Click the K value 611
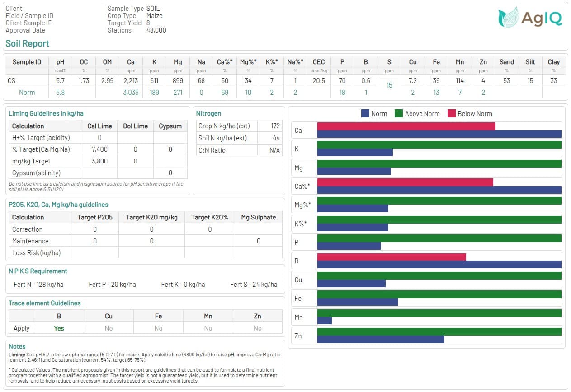Screen dimensions: 571x392 154,80
